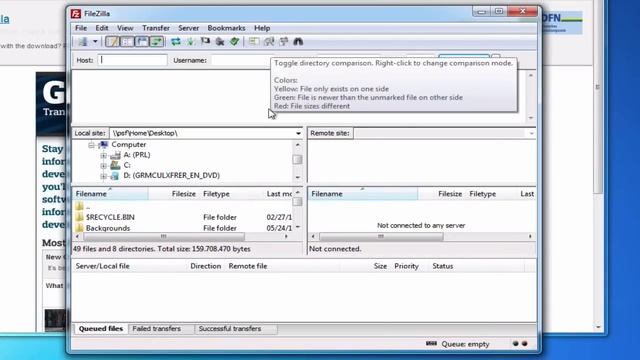Expand the A: (PRL) drive node
Image resolution: width=640 pixels, height=360 pixels.
click(x=103, y=155)
